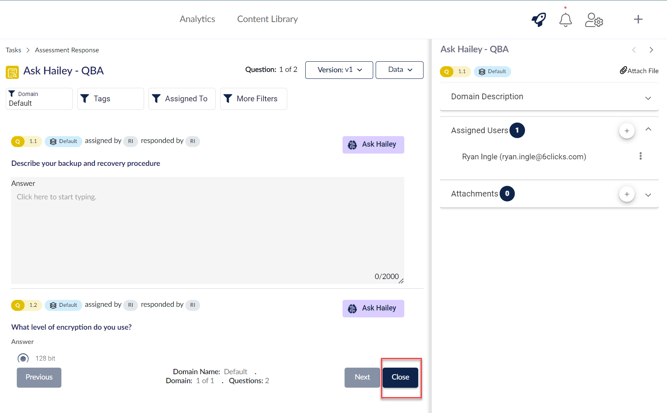Open the Version: v1 dropdown
This screenshot has width=667, height=413.
pyautogui.click(x=339, y=70)
